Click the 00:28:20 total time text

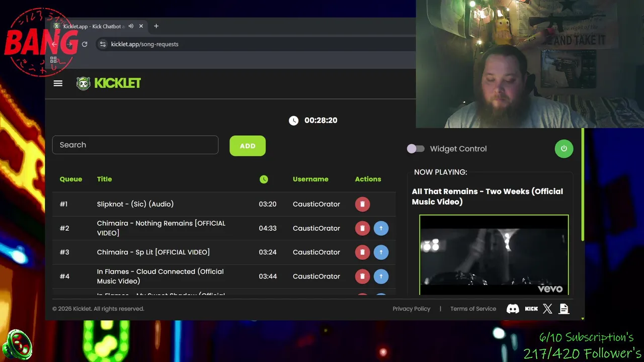tap(321, 120)
